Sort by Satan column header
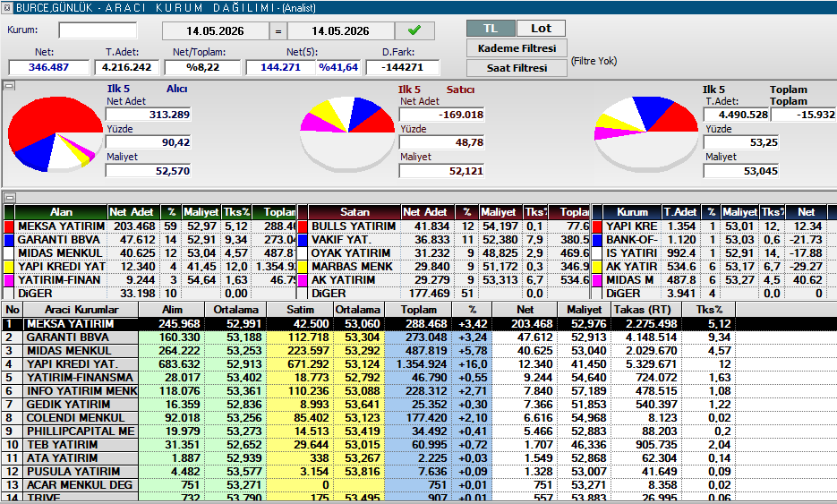 coord(355,212)
